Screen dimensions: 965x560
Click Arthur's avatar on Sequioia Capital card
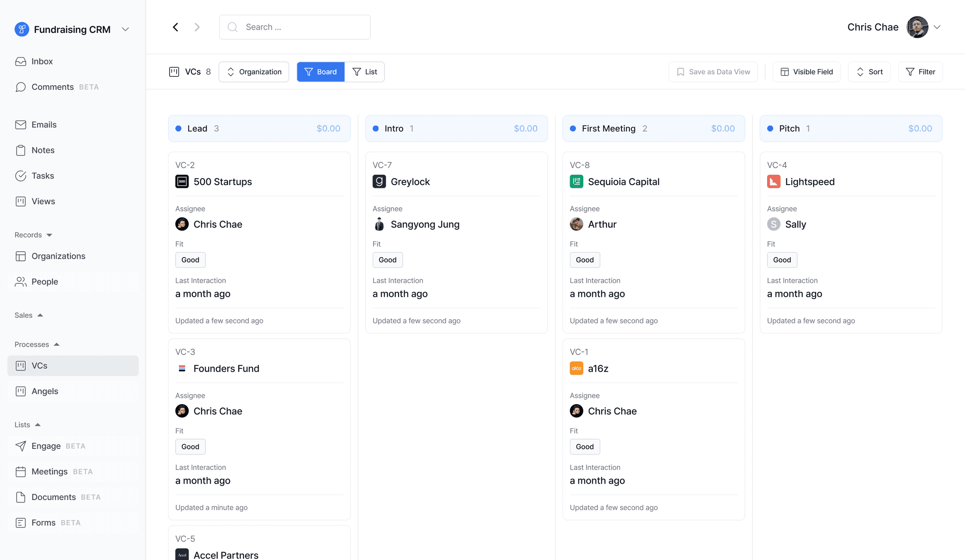pyautogui.click(x=576, y=224)
